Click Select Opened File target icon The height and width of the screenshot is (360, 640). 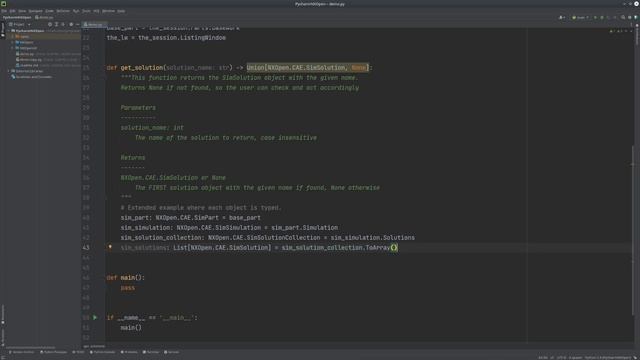point(50,24)
